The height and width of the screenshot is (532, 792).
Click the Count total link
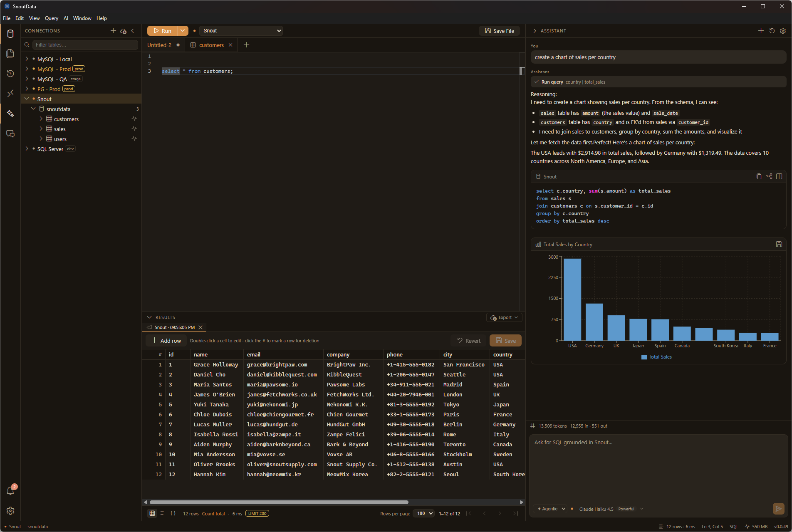tap(213, 514)
